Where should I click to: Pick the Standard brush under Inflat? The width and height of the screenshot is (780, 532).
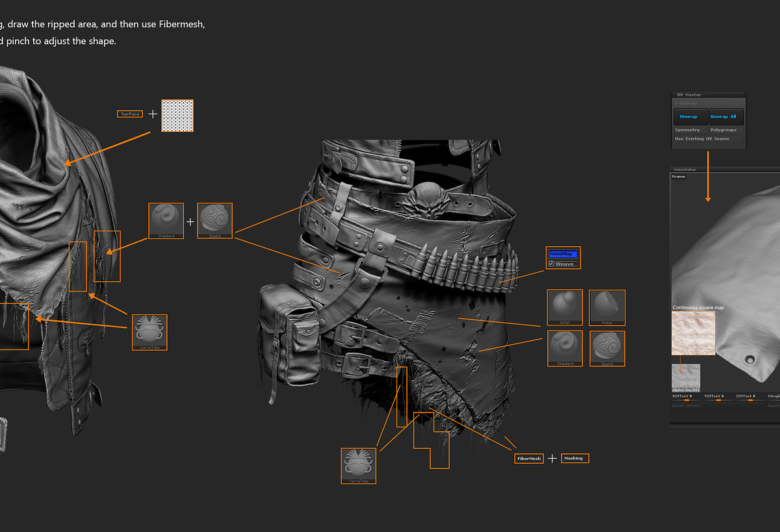(565, 349)
